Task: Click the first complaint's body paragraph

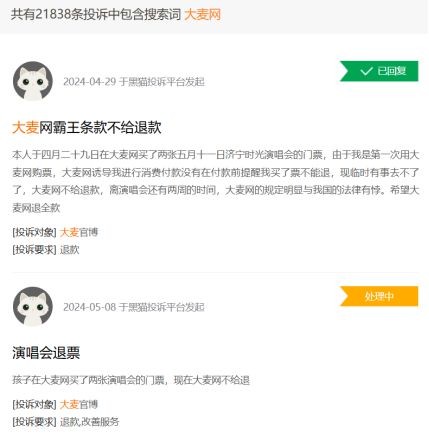Action: pos(215,181)
